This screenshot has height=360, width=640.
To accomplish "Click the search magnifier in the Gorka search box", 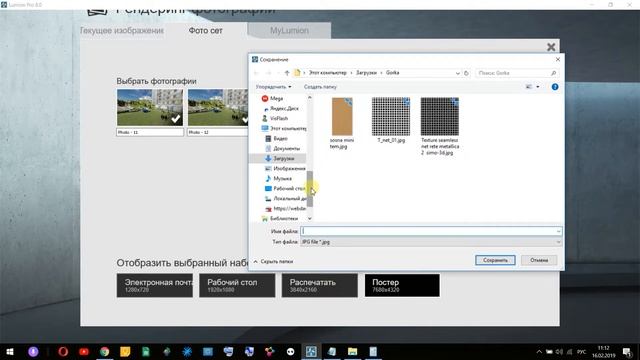I will pyautogui.click(x=553, y=73).
